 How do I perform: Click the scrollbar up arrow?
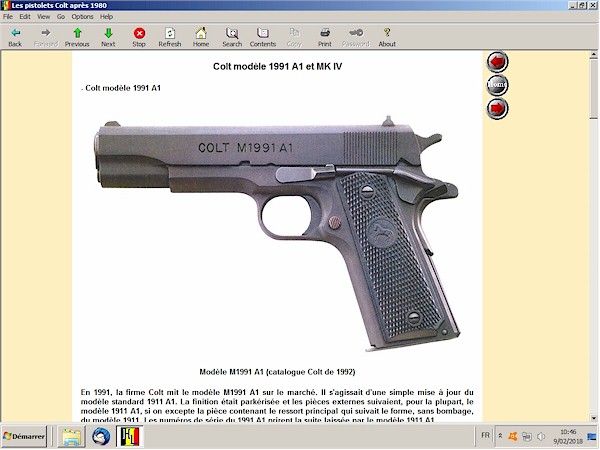593,55
